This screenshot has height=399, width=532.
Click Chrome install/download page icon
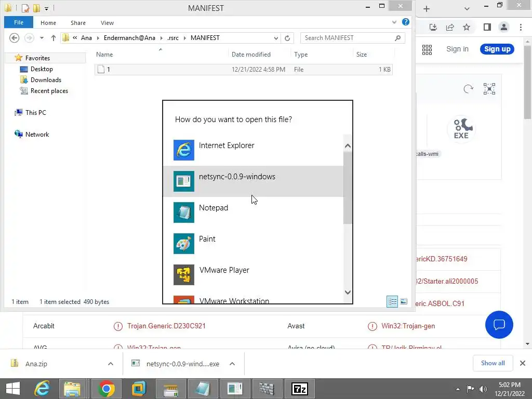pos(433,27)
